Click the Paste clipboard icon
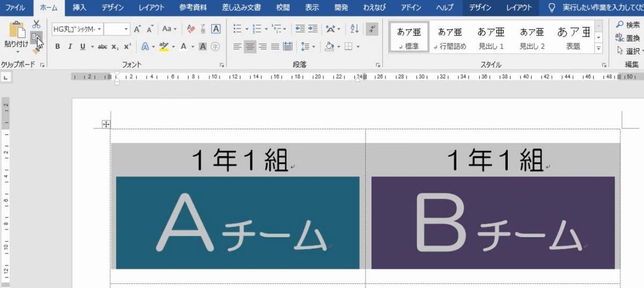644x288 pixels. [x=17, y=29]
